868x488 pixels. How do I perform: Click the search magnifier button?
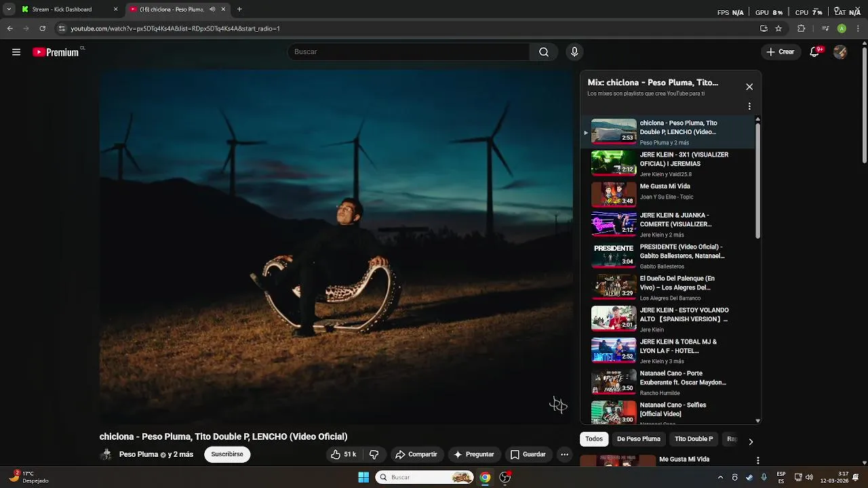544,52
